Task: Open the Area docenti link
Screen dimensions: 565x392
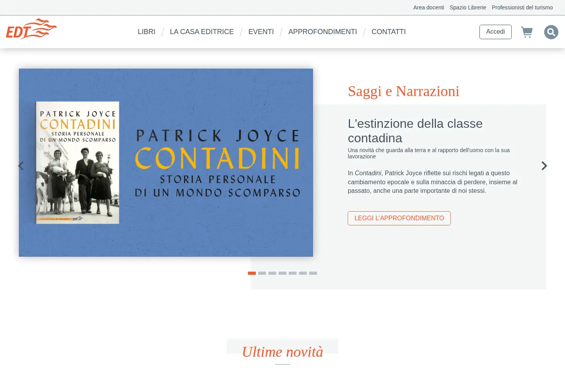Action: [x=428, y=7]
